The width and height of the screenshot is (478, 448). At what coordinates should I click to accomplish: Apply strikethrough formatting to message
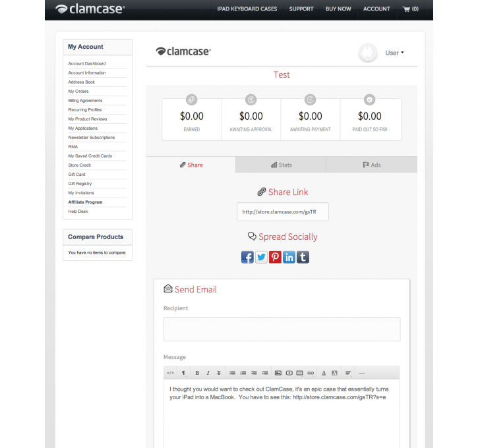click(x=219, y=373)
